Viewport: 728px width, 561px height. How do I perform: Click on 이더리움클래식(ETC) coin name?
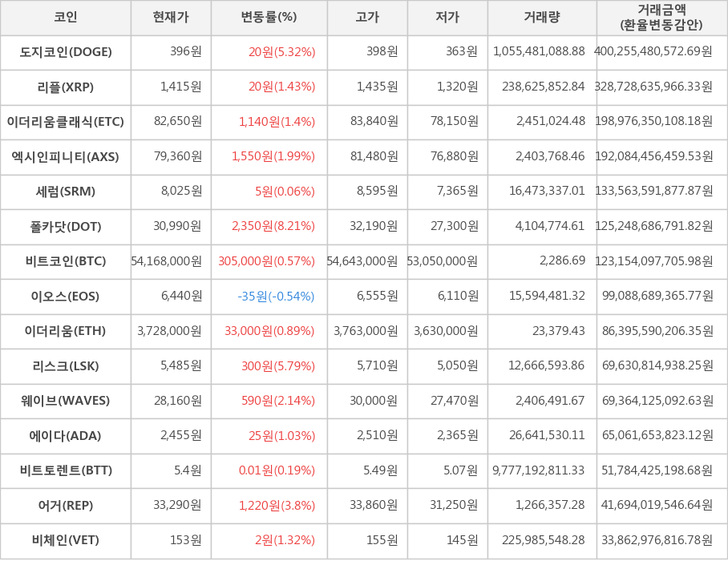[x=66, y=122]
